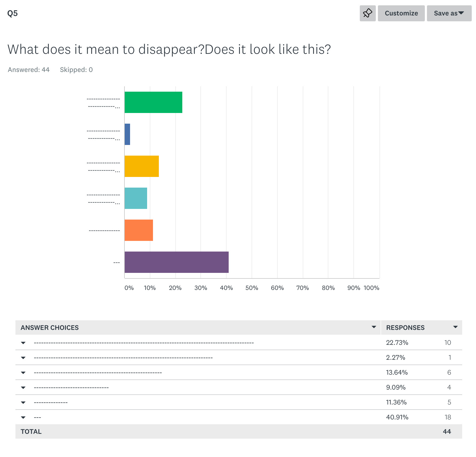Screen dimensions: 476x457
Task: Click the Q5 question label
Action: coord(13,13)
